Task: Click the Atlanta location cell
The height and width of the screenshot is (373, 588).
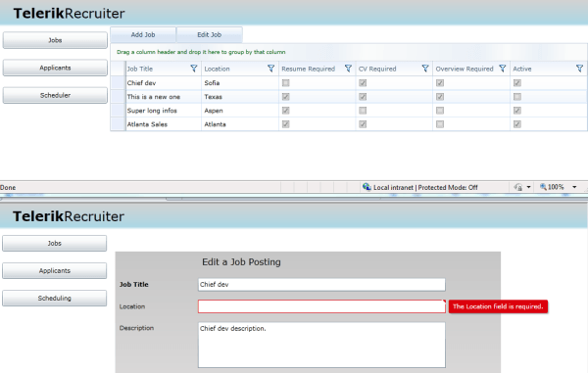Action: coord(240,124)
